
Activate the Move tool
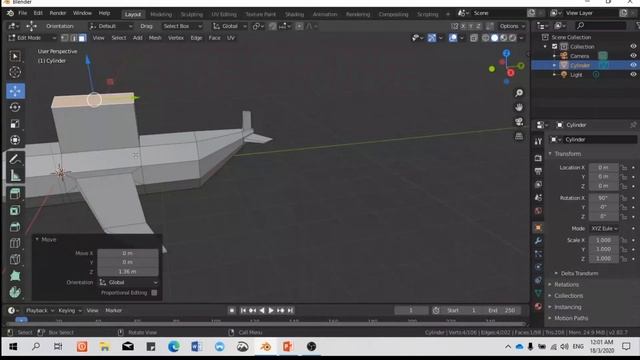coord(15,91)
